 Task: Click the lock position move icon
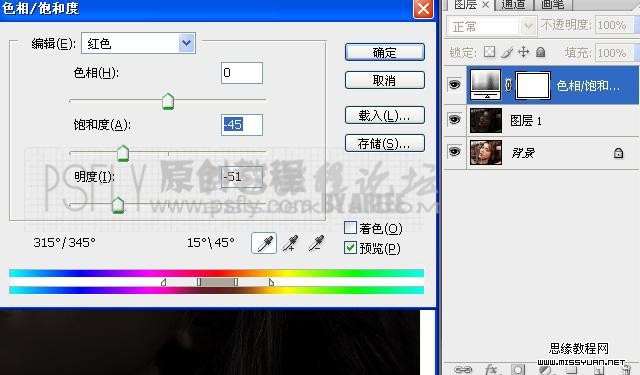pos(523,52)
